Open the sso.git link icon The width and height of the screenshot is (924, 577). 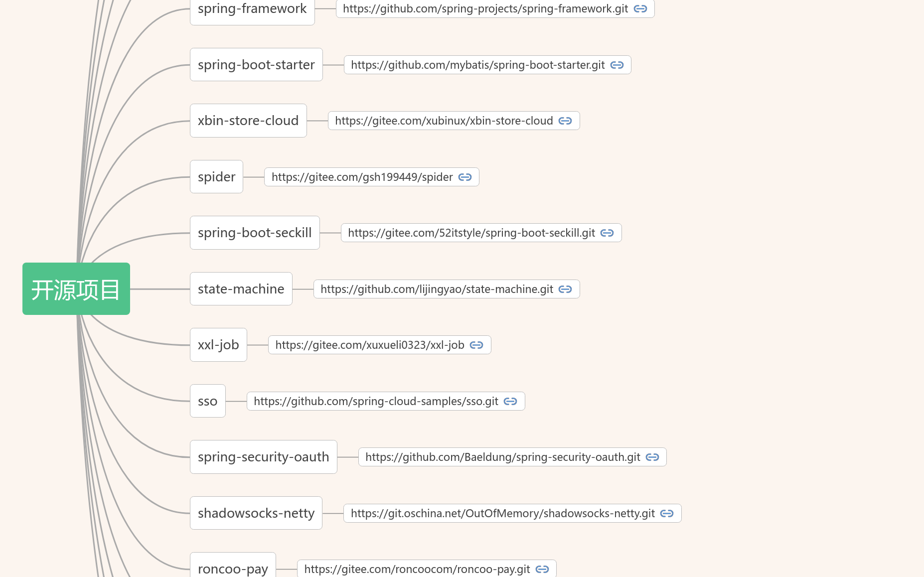pos(510,402)
